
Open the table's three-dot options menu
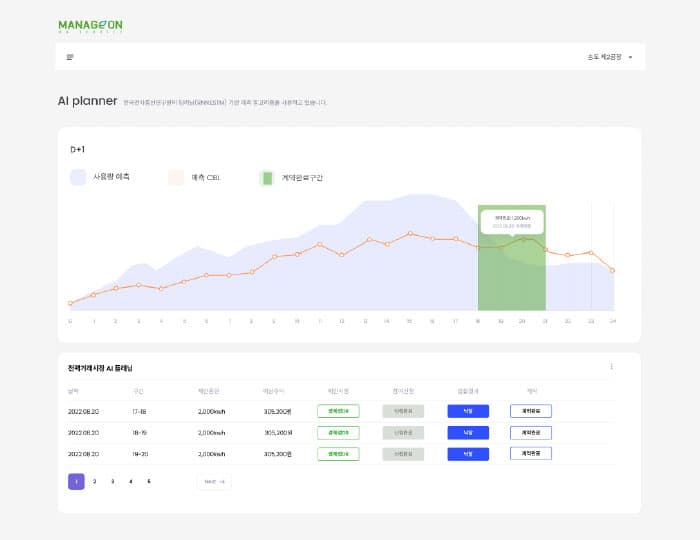pyautogui.click(x=611, y=367)
